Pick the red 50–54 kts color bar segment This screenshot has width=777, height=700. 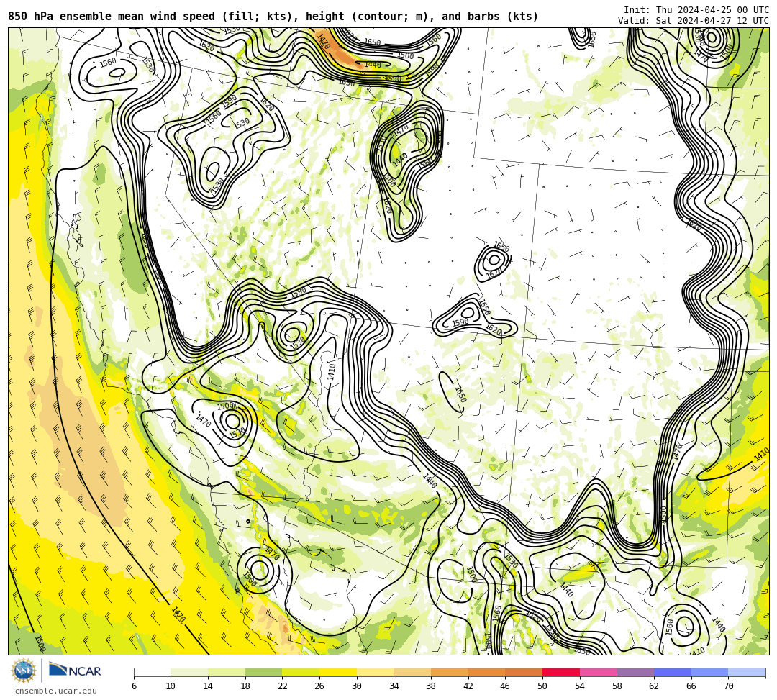point(561,672)
